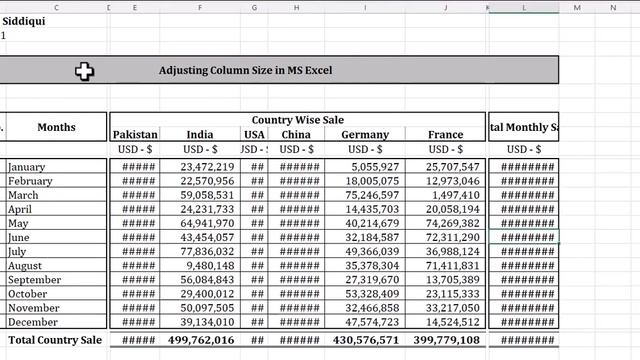Select India July value 77,836,032
This screenshot has height=360, width=640.
pyautogui.click(x=200, y=251)
